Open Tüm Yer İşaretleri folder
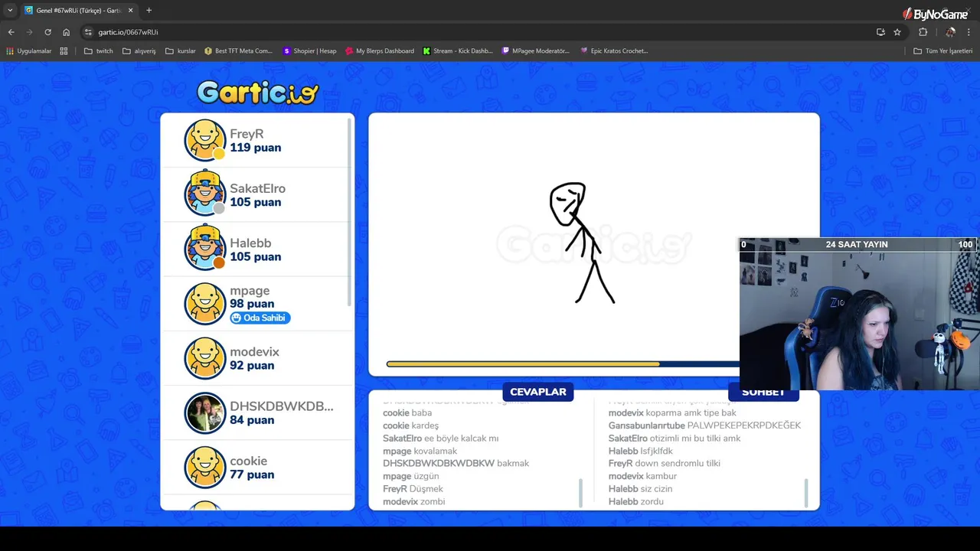 (x=943, y=51)
